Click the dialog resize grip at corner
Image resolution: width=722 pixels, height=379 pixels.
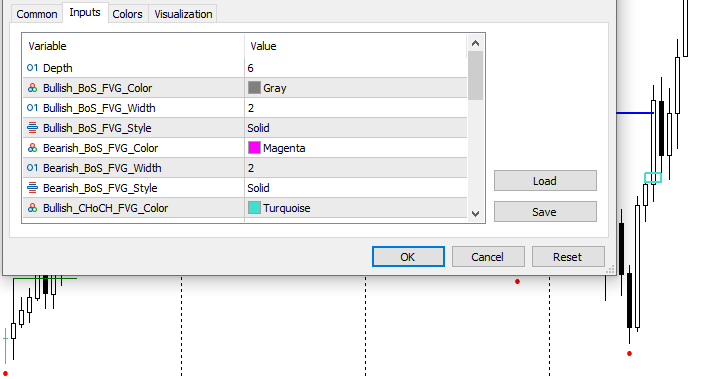pyautogui.click(x=610, y=270)
